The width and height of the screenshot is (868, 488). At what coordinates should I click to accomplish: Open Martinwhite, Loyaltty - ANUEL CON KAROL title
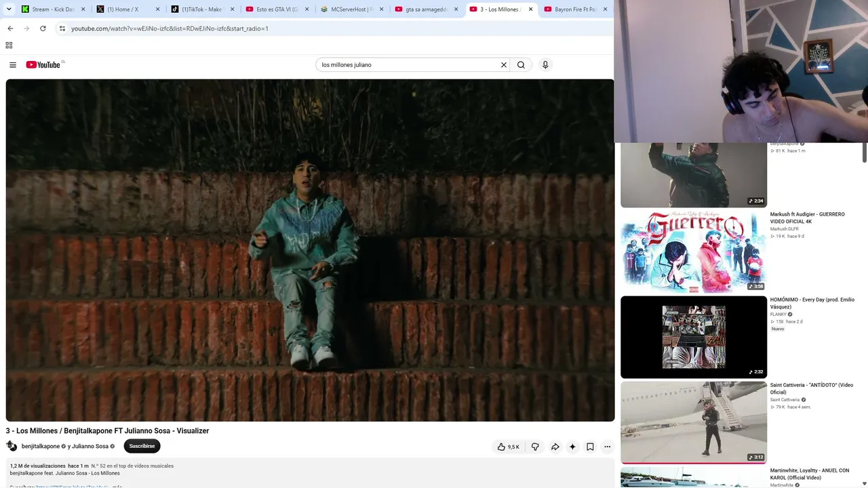point(810,474)
